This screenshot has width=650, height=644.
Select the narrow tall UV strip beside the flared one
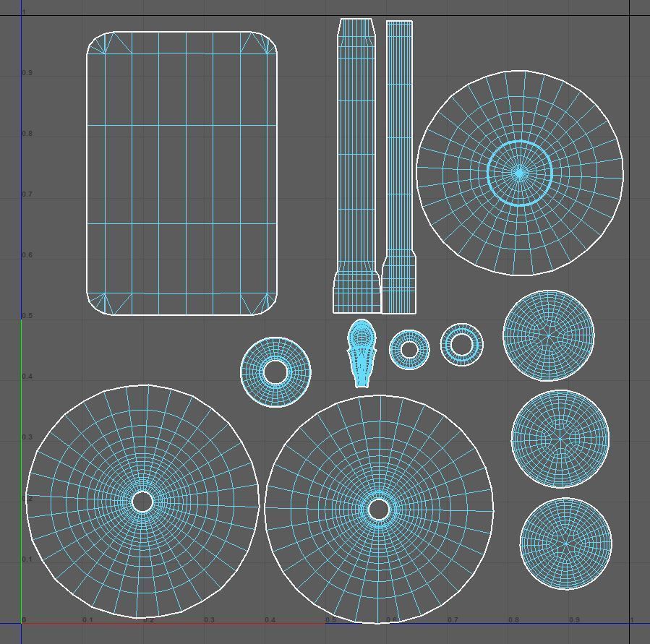click(399, 167)
